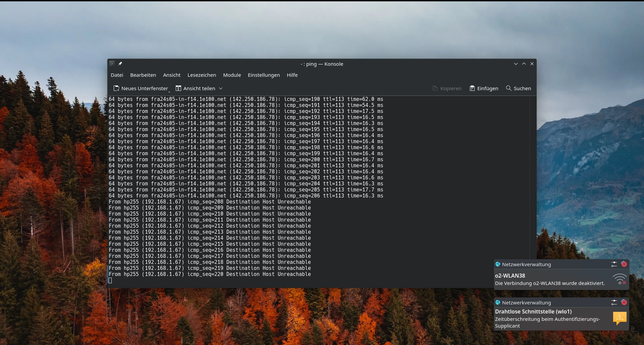This screenshot has height=345, width=644.
Task: Click the icmp_seq=214 unreachable line
Action: coord(210,238)
